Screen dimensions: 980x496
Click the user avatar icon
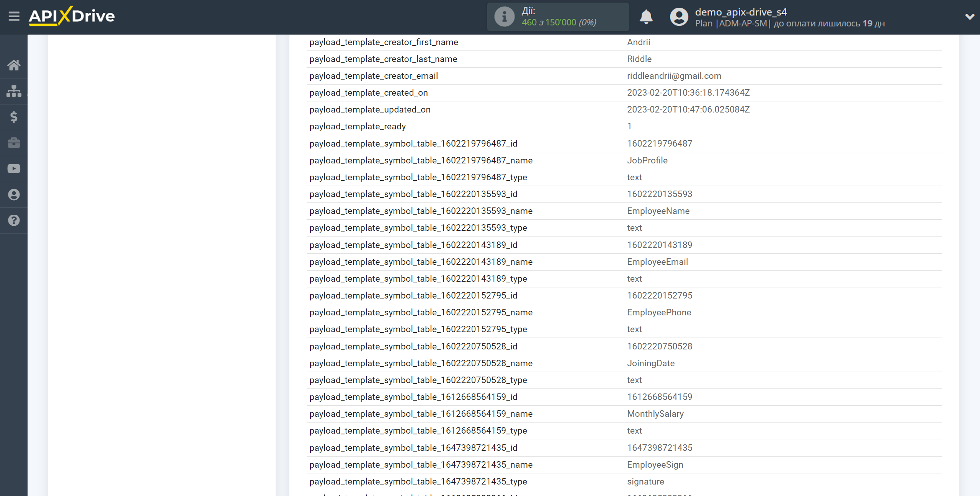pos(679,17)
